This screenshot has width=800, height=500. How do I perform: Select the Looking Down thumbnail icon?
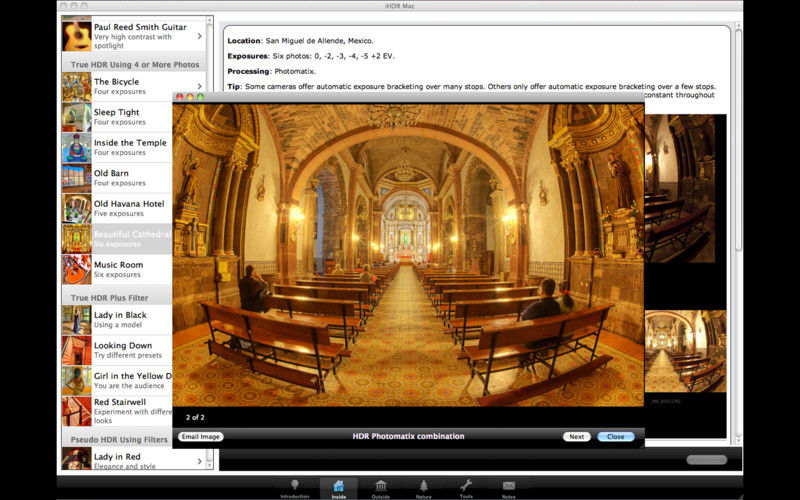[77, 350]
